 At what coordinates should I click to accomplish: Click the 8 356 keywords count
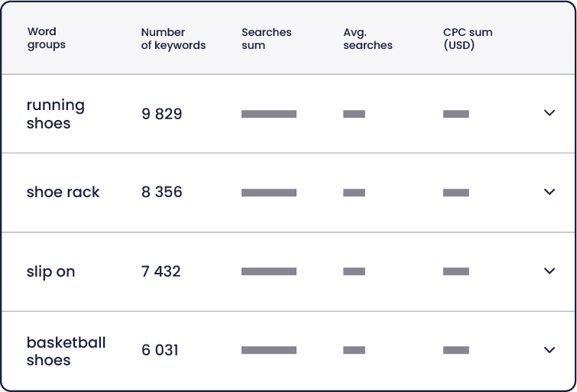[x=162, y=192]
